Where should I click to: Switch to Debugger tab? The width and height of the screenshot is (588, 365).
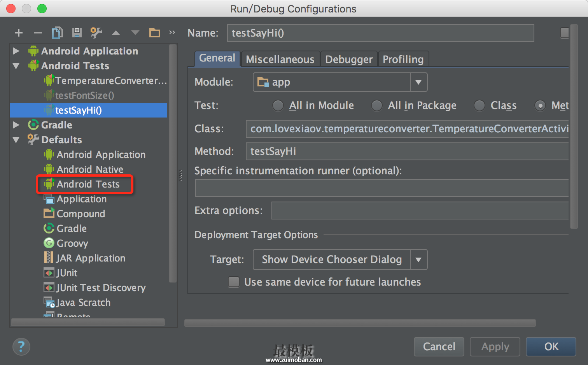pyautogui.click(x=349, y=59)
